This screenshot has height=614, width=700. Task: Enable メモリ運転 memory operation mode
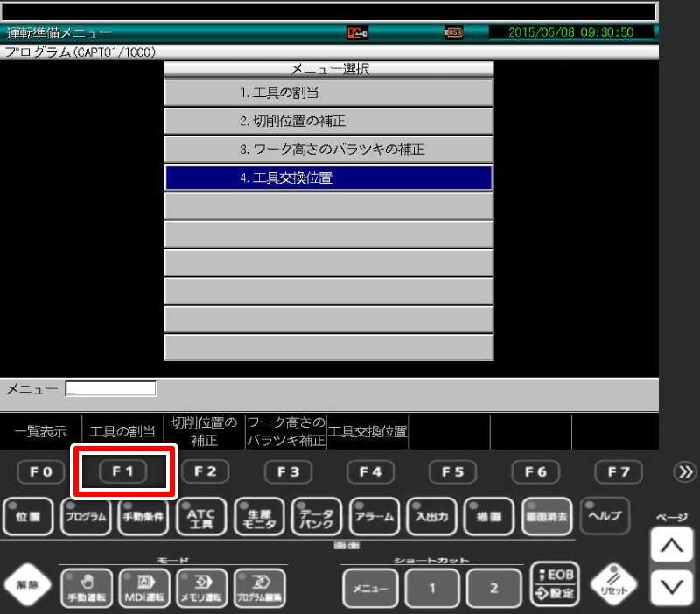pos(204,587)
